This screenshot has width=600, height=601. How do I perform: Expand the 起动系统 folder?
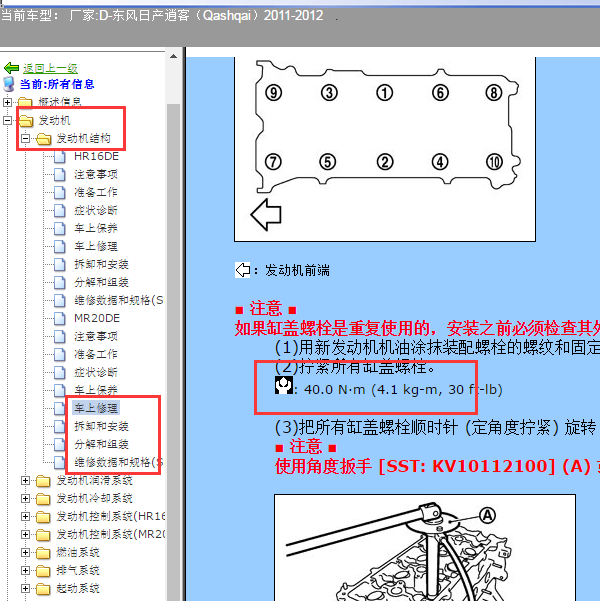point(25,588)
